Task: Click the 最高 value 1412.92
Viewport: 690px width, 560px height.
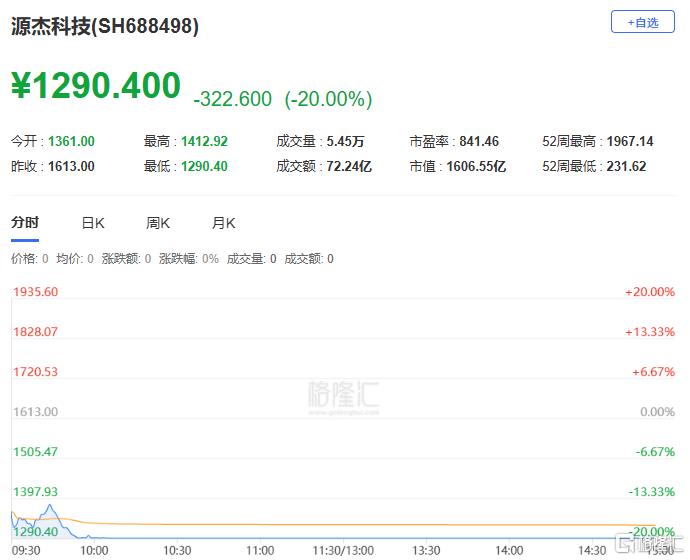Action: click(x=204, y=141)
